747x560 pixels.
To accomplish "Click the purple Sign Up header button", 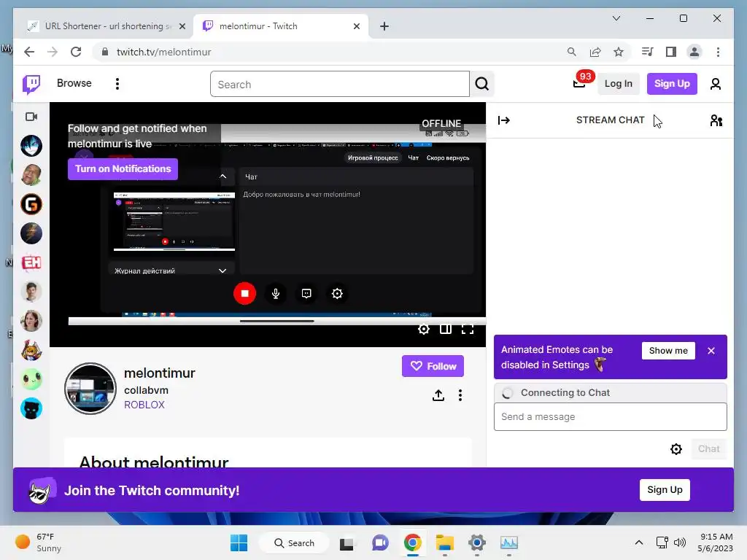I will point(672,84).
